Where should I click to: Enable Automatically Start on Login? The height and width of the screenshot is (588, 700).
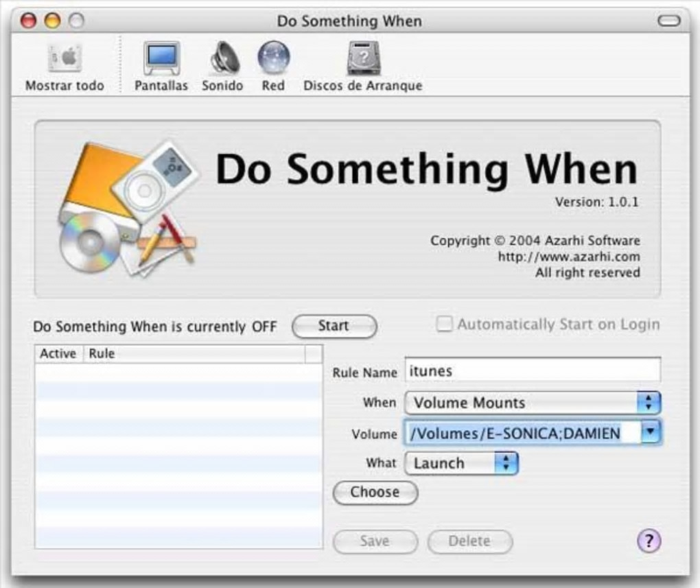point(444,324)
